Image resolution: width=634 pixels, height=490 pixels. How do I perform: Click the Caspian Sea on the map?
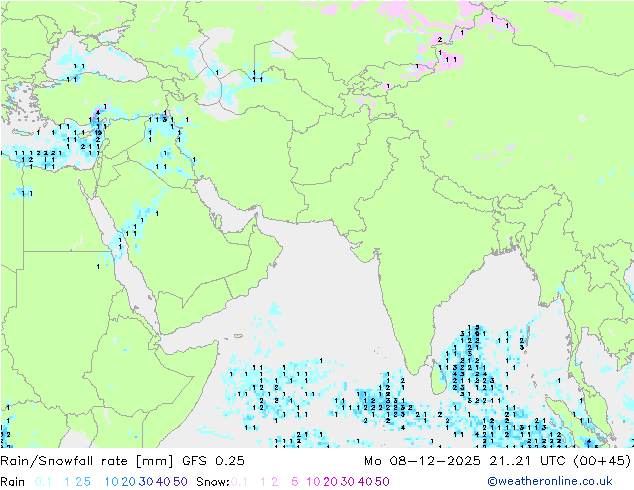(217, 83)
